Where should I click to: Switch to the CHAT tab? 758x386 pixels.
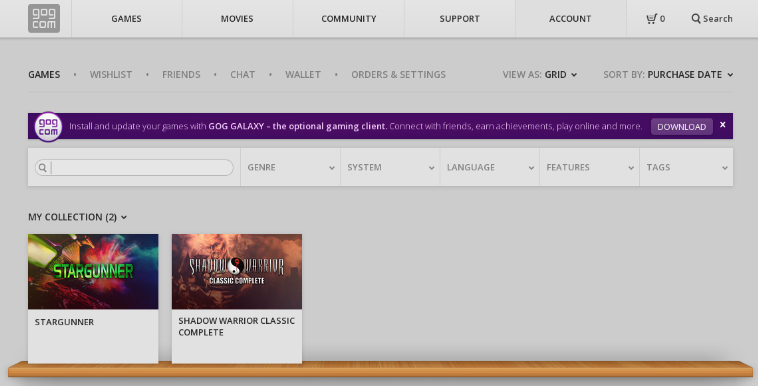tap(243, 74)
